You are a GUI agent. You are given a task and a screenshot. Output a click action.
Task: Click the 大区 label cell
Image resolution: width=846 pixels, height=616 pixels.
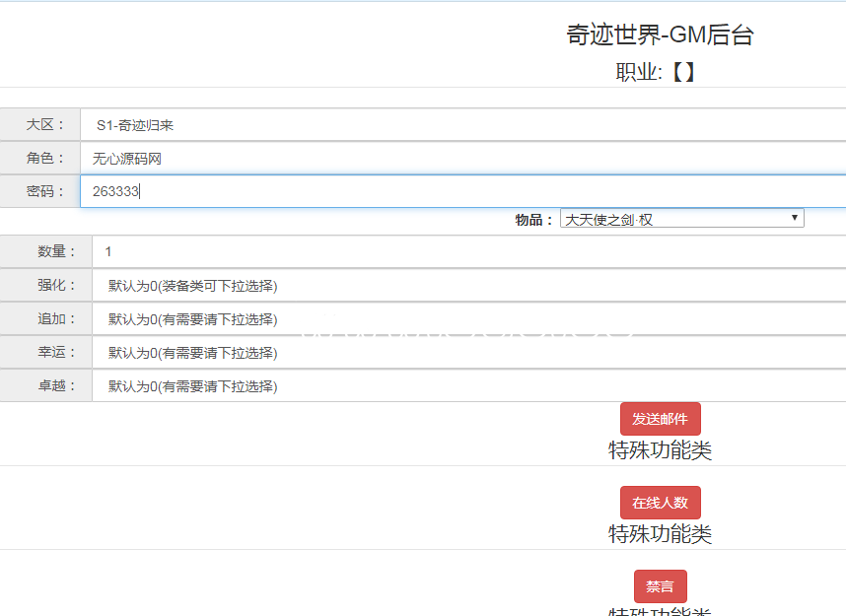[40, 125]
